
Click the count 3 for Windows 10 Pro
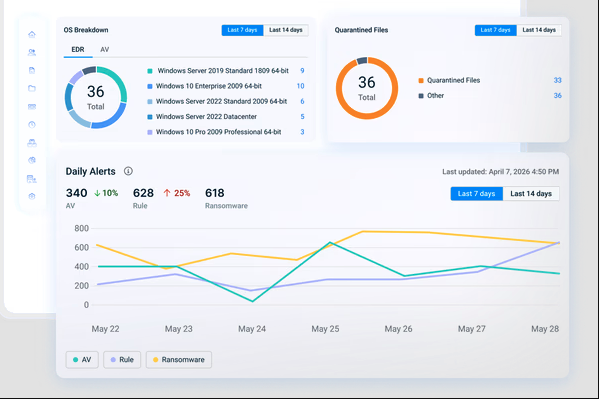[302, 132]
